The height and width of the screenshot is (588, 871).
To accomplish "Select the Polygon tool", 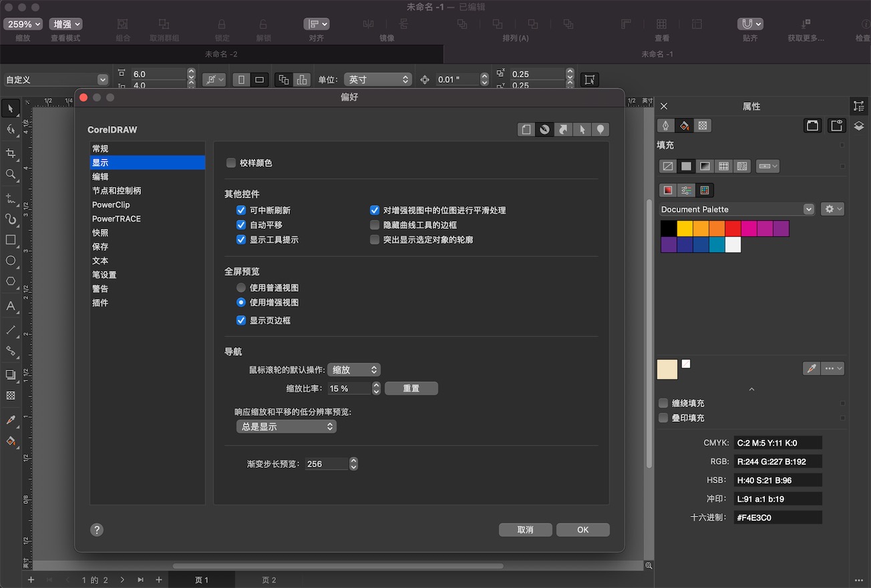I will (x=11, y=282).
